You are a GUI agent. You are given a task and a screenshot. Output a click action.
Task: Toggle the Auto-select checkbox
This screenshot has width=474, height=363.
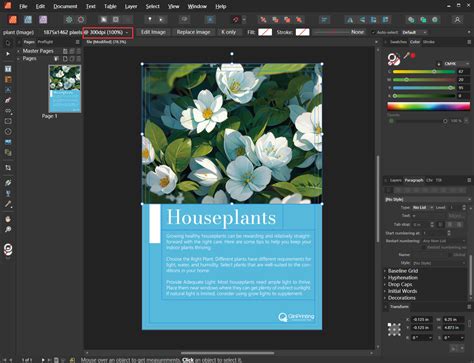[373, 32]
